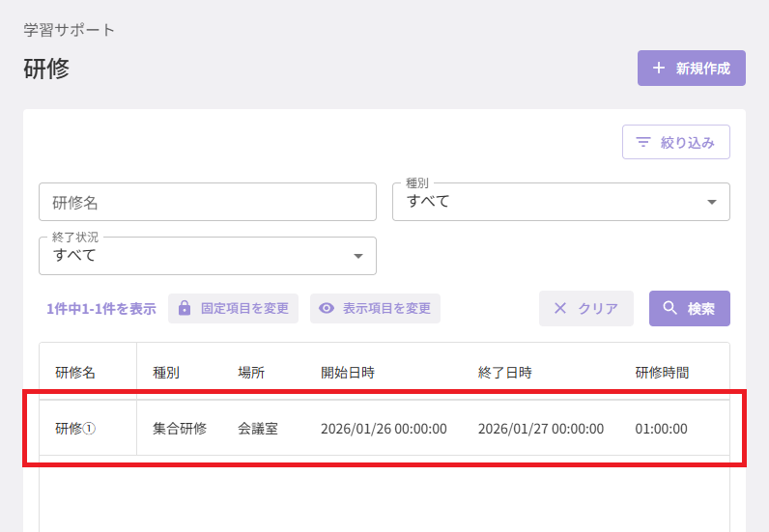Click the 開始日時 column header
Image resolution: width=769 pixels, height=532 pixels.
(348, 373)
